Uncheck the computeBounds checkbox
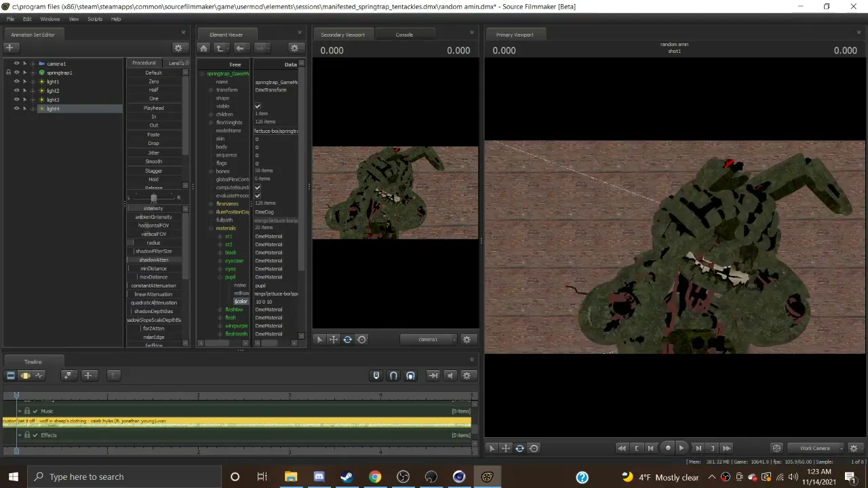Viewport: 868px width, 488px height. [258, 188]
